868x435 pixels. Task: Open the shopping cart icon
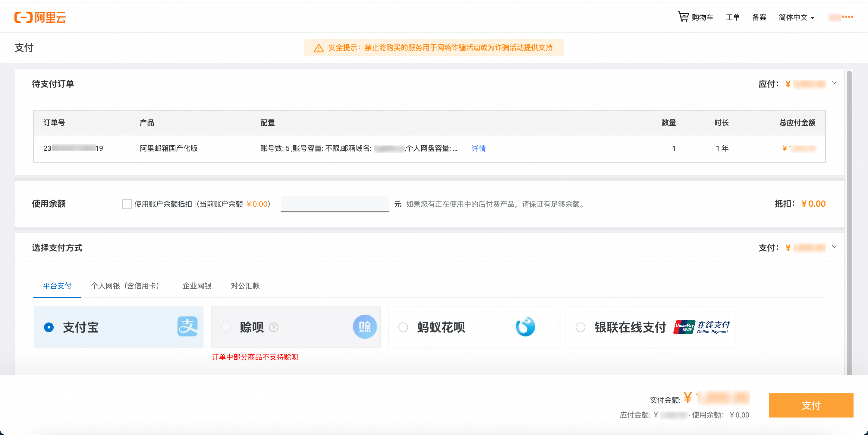[x=684, y=17]
